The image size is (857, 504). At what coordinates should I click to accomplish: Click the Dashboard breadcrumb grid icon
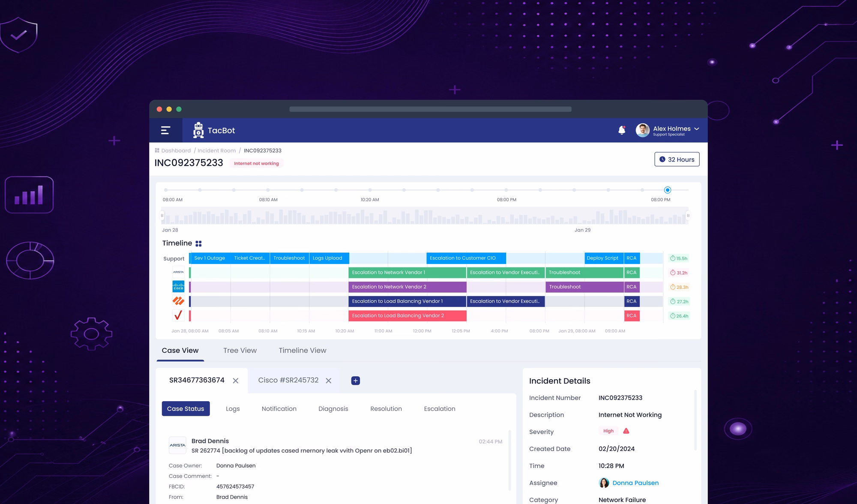click(157, 150)
